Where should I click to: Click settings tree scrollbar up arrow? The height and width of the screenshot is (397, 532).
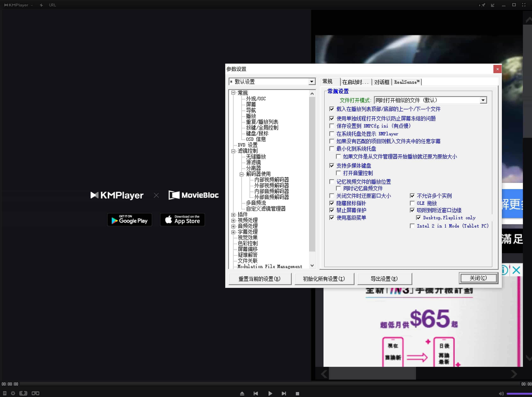click(312, 94)
